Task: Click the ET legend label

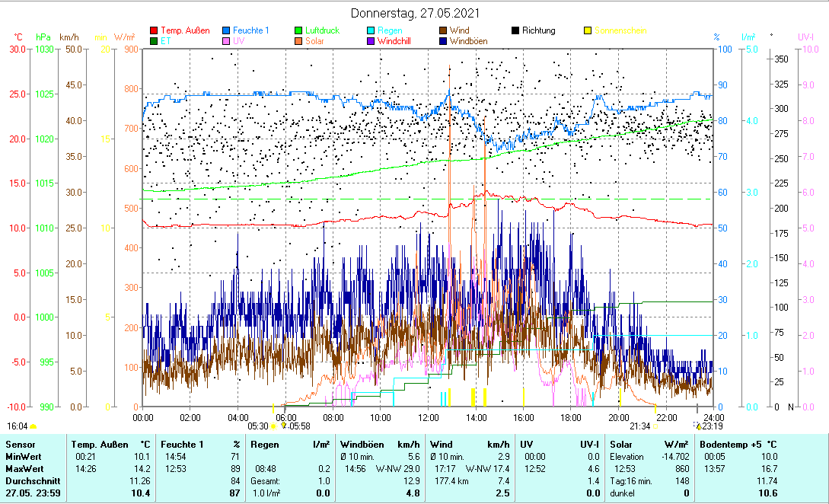Action: pos(165,41)
